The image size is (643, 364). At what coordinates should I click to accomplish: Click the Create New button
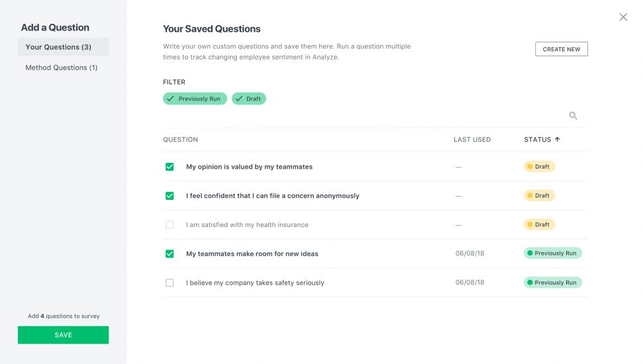[561, 49]
